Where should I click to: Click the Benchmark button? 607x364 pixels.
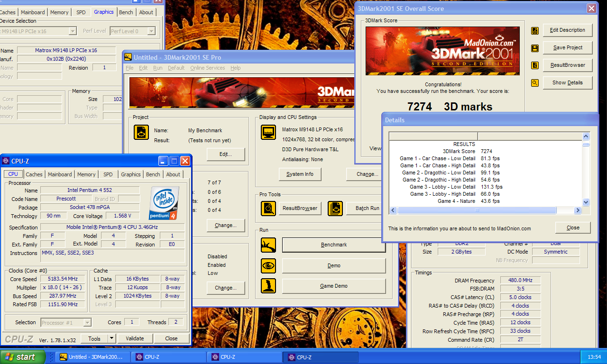[x=334, y=245]
